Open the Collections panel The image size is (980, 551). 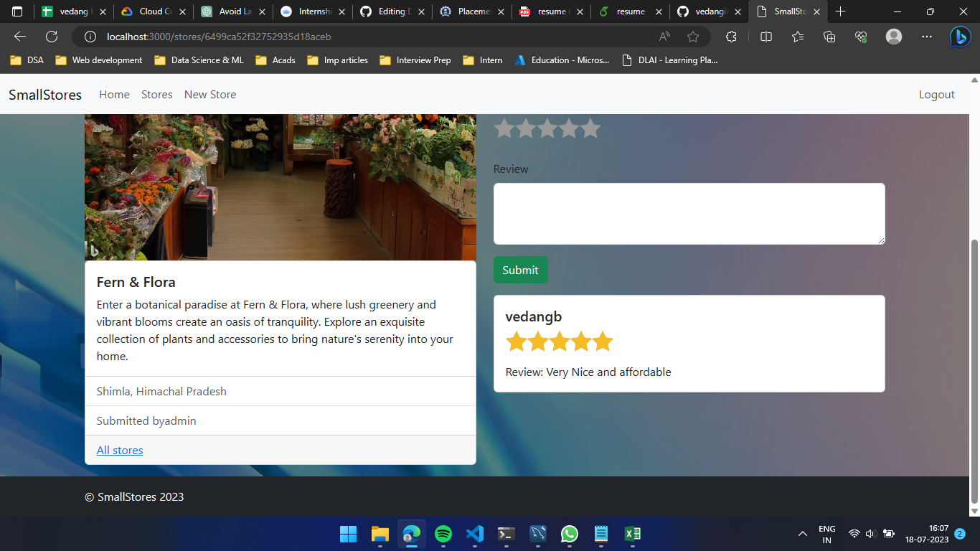pos(829,36)
